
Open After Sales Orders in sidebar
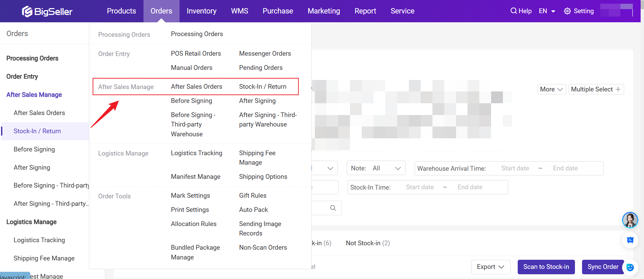coord(39,113)
